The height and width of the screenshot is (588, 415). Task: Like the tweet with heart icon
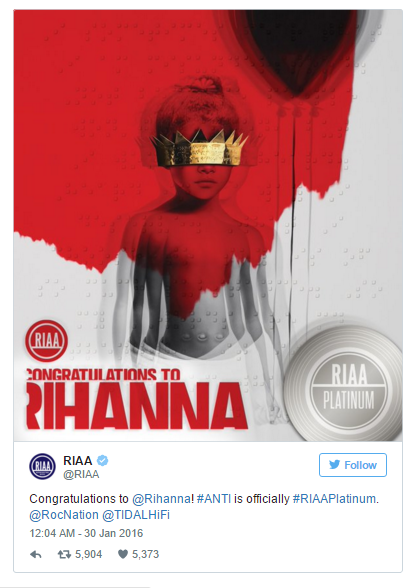(123, 554)
